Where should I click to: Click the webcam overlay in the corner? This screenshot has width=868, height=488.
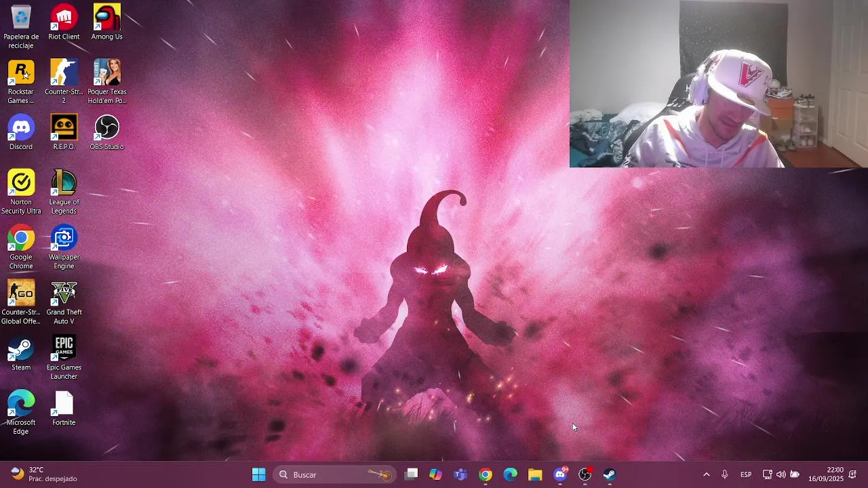pos(719,83)
